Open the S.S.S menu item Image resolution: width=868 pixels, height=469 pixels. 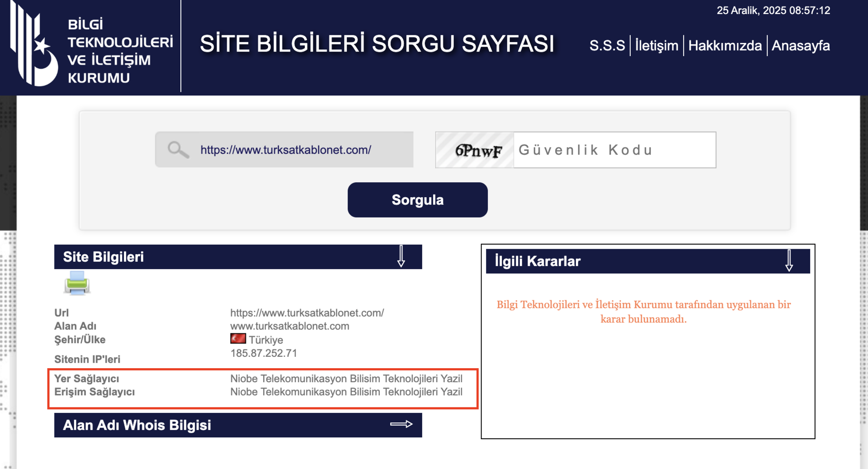pyautogui.click(x=607, y=46)
